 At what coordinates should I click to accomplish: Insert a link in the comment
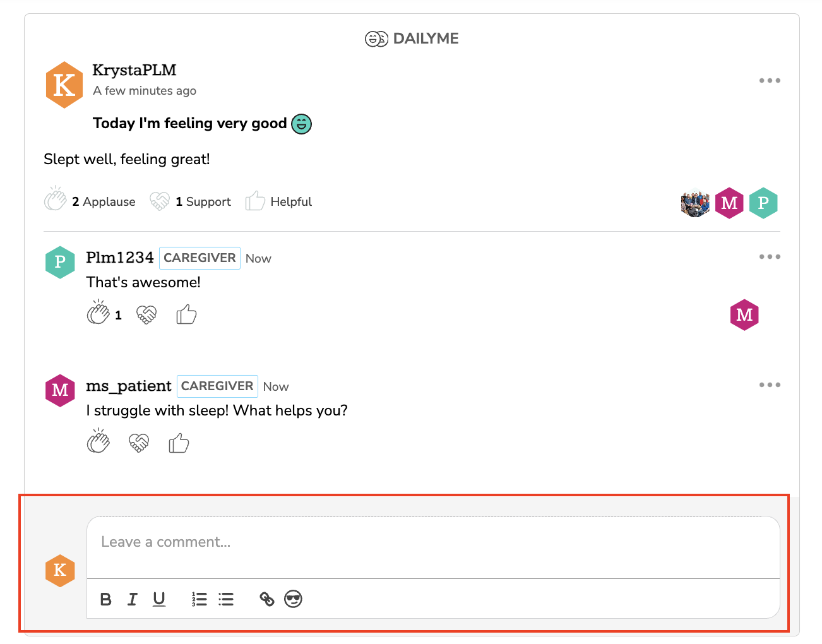[267, 599]
